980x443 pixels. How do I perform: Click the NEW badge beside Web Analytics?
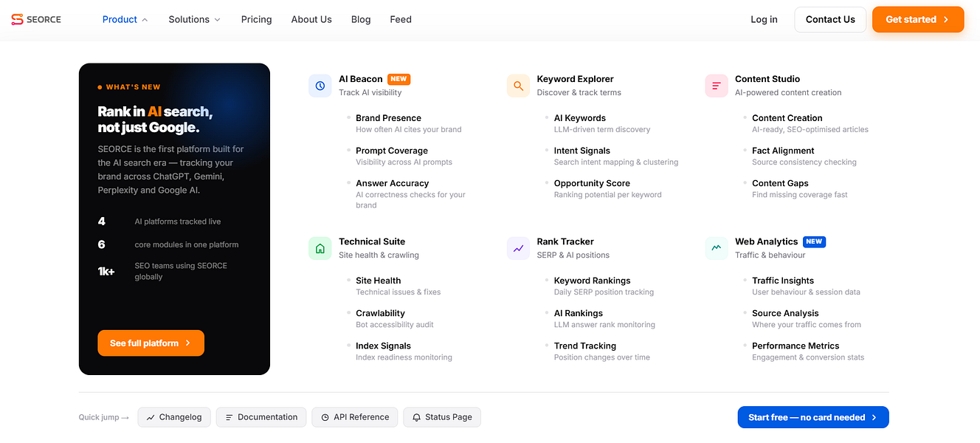pos(814,241)
